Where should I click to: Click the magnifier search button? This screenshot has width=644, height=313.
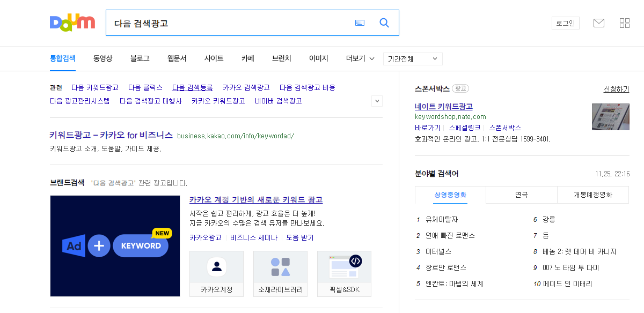point(384,23)
